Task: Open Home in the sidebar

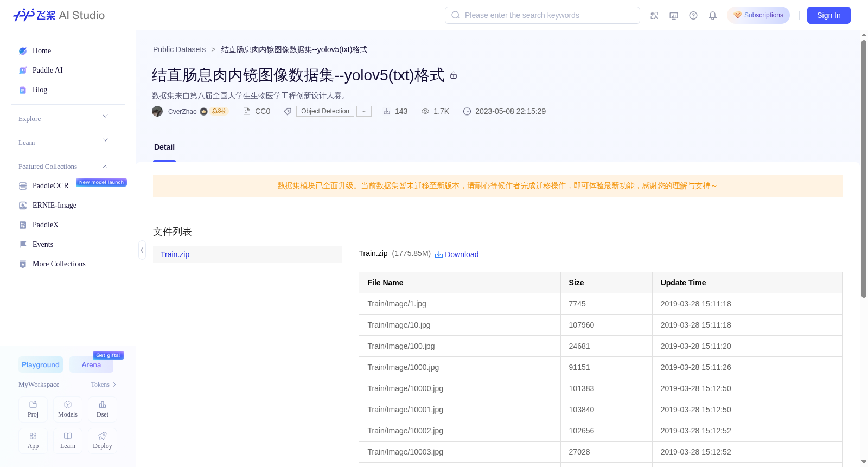Action: (x=42, y=51)
